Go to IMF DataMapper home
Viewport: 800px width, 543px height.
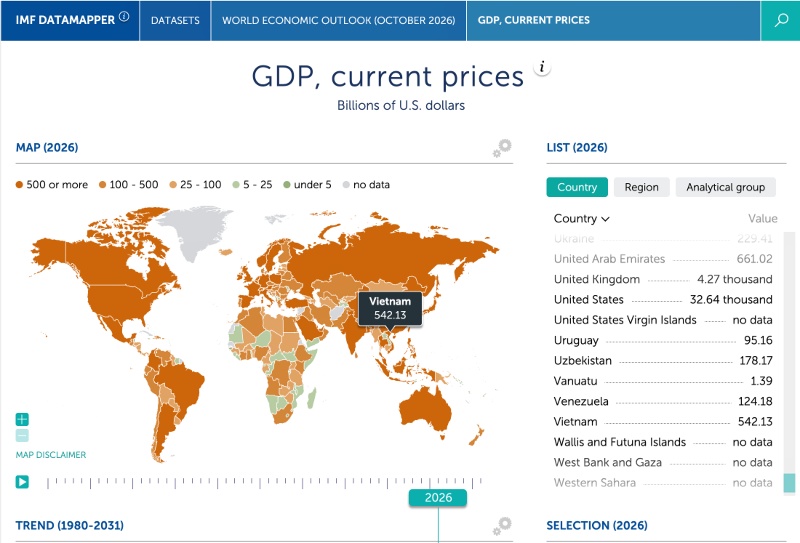click(x=65, y=20)
